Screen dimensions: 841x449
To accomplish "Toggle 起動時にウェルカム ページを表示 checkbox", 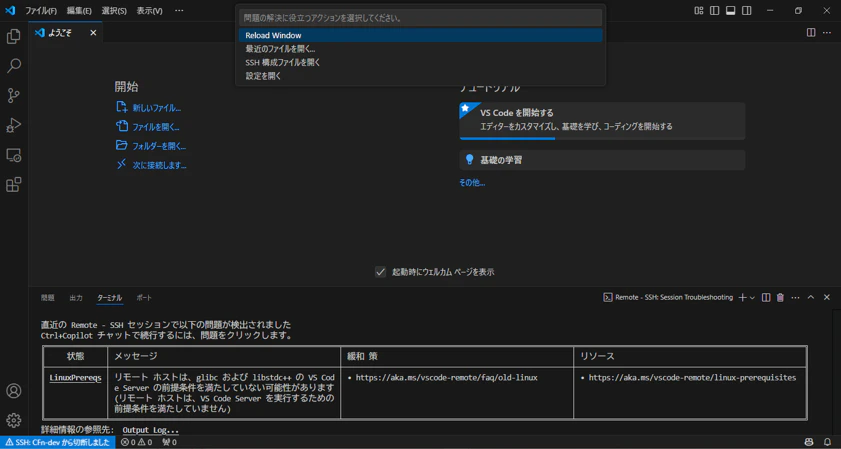I will coord(380,272).
